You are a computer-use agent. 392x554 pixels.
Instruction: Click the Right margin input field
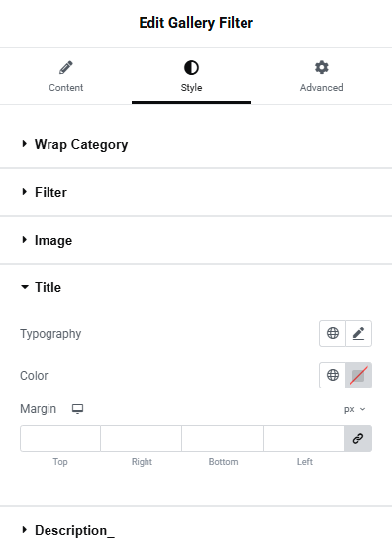coord(142,438)
